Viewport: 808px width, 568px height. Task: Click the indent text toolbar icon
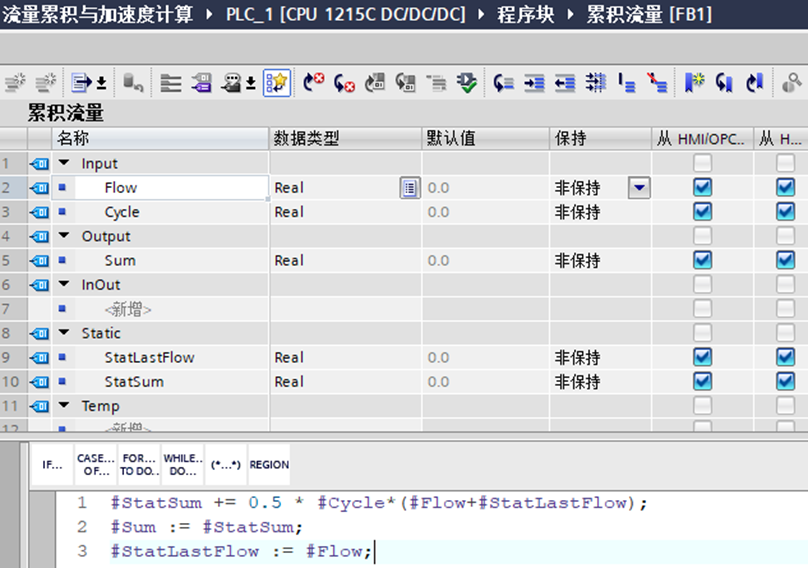click(x=534, y=82)
